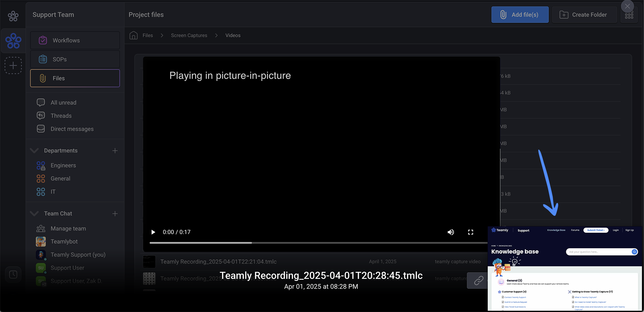Image resolution: width=644 pixels, height=312 pixels.
Task: Add a new workspace with dashed plus icon
Action: pyautogui.click(x=13, y=66)
